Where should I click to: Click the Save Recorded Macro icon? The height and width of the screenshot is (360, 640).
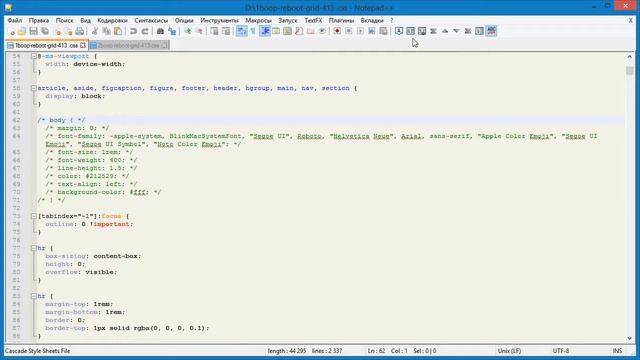tap(383, 31)
